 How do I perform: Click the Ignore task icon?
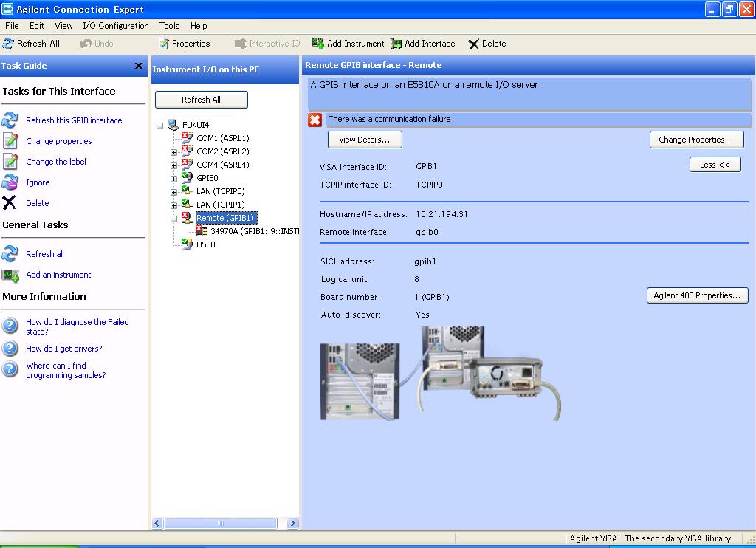[x=10, y=182]
